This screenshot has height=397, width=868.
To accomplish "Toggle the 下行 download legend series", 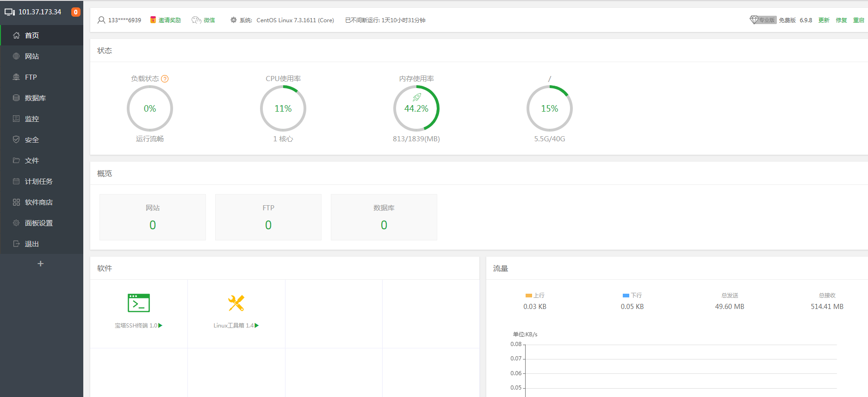I will click(632, 296).
